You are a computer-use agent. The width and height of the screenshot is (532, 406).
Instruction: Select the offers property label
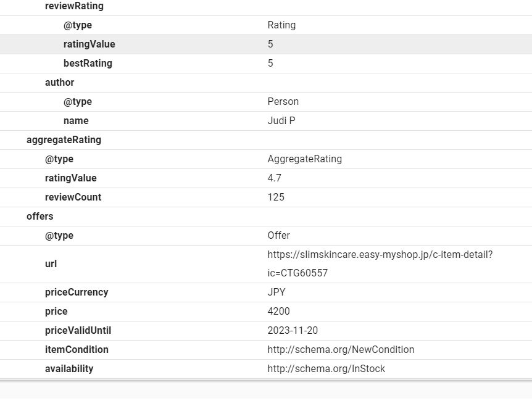[39, 217]
